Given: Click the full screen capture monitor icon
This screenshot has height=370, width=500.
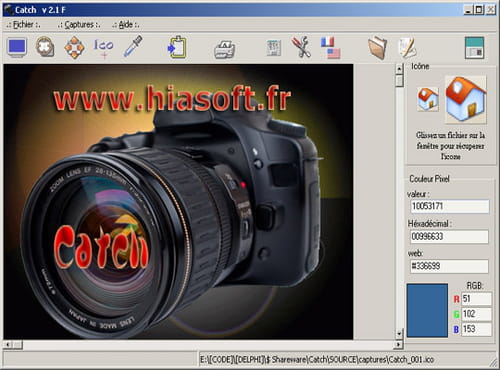Looking at the screenshot, I should pyautogui.click(x=17, y=48).
